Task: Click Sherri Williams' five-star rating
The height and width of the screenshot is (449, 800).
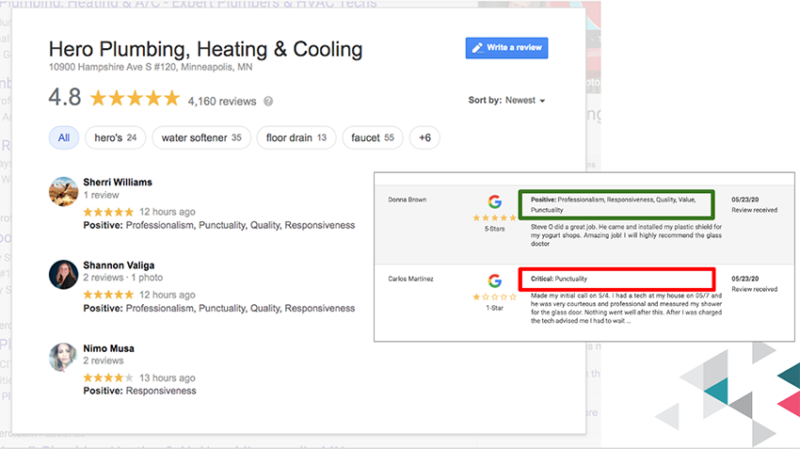Action: click(x=108, y=212)
